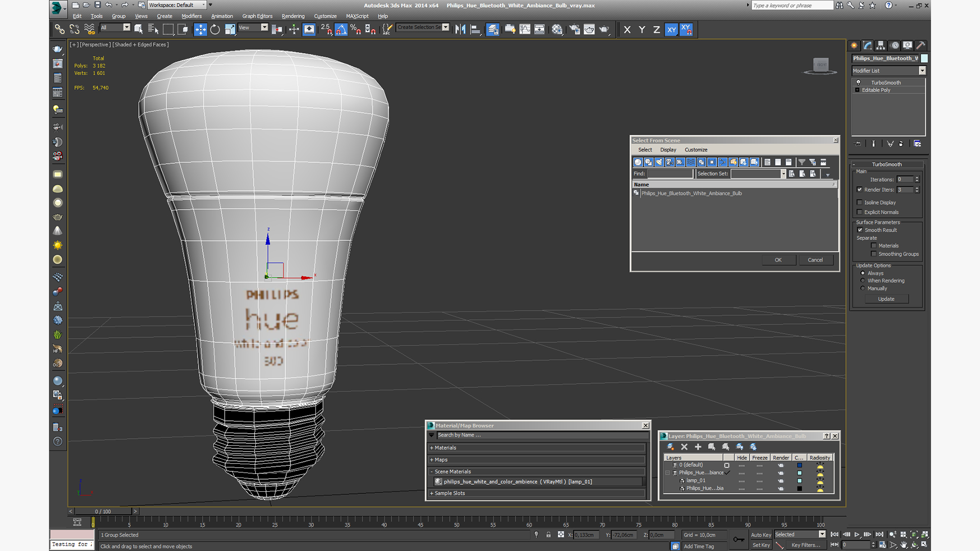Open the selection filter All dropdown
The width and height of the screenshot is (980, 551).
tap(127, 28)
